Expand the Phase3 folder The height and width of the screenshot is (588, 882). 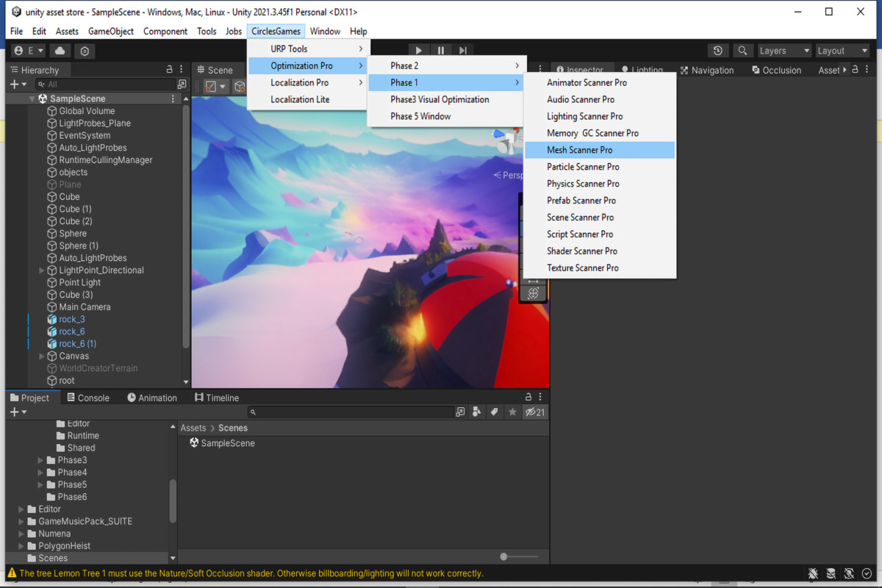point(42,460)
